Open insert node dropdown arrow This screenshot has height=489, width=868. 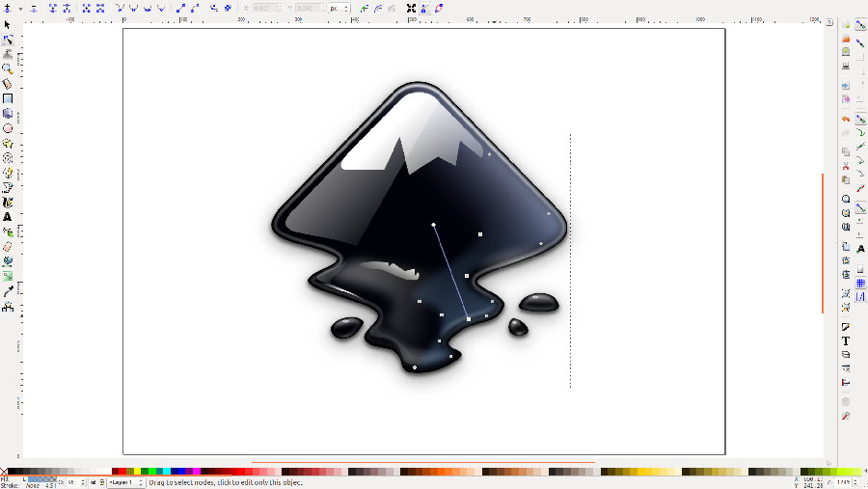[20, 9]
